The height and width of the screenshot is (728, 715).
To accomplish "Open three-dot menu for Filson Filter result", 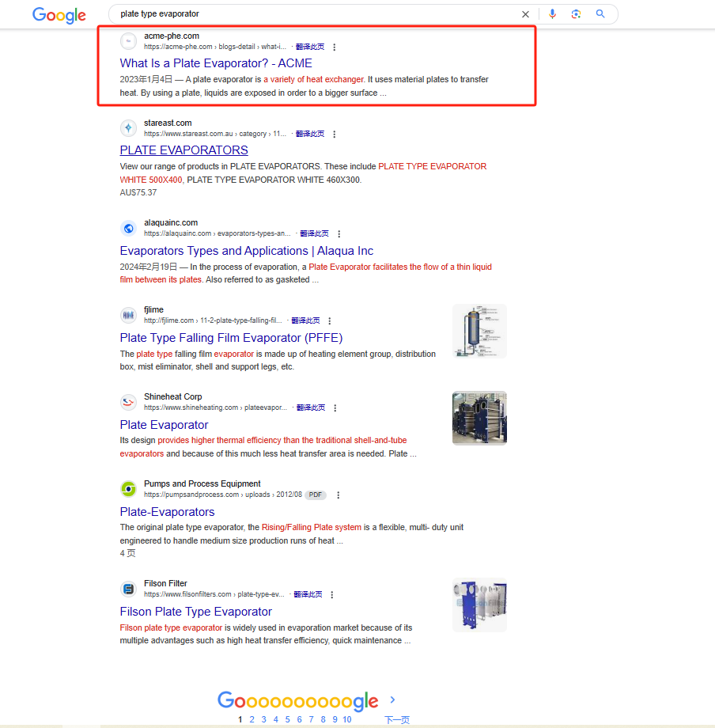I will pyautogui.click(x=332, y=595).
